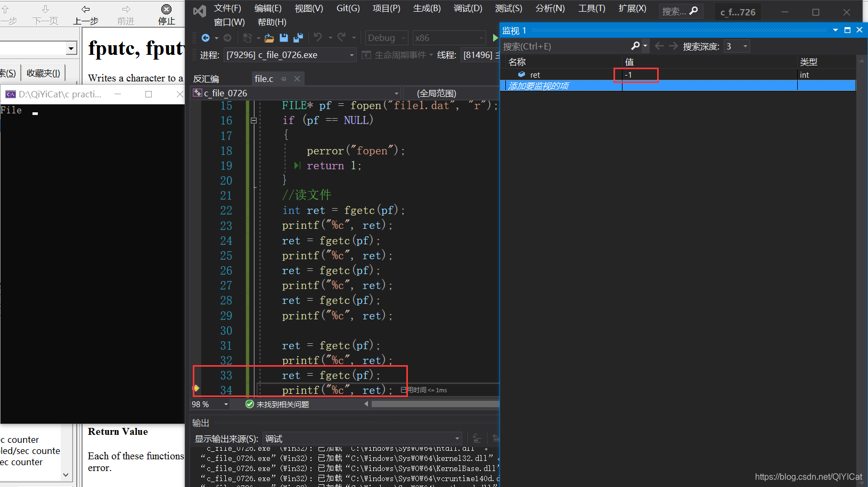Open the search depth dropdown
Image resolution: width=868 pixels, height=487 pixels.
[745, 46]
